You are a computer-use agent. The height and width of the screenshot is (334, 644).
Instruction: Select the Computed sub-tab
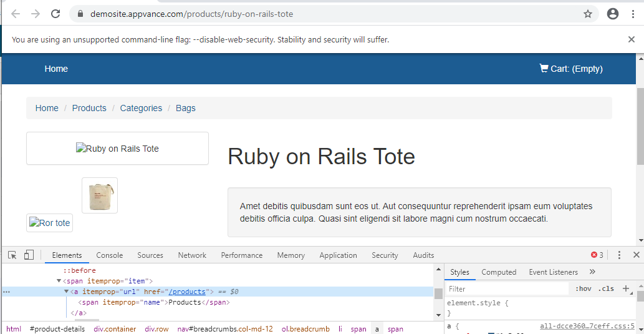(499, 272)
